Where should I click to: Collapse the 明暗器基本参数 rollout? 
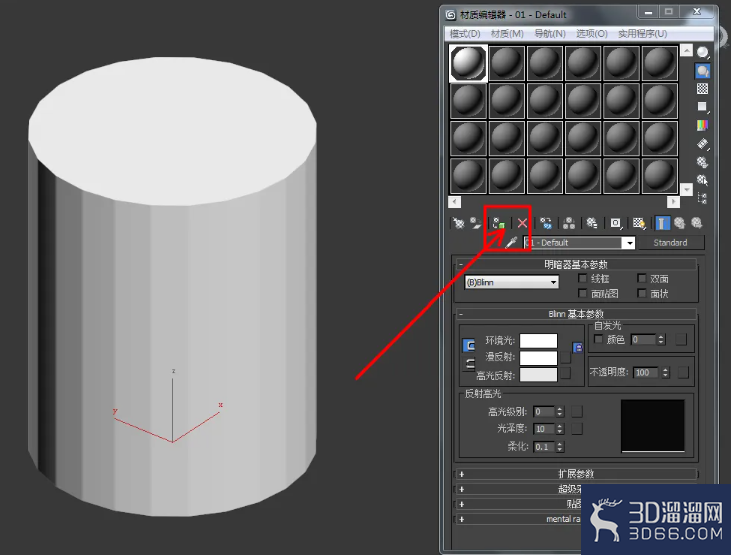click(576, 264)
